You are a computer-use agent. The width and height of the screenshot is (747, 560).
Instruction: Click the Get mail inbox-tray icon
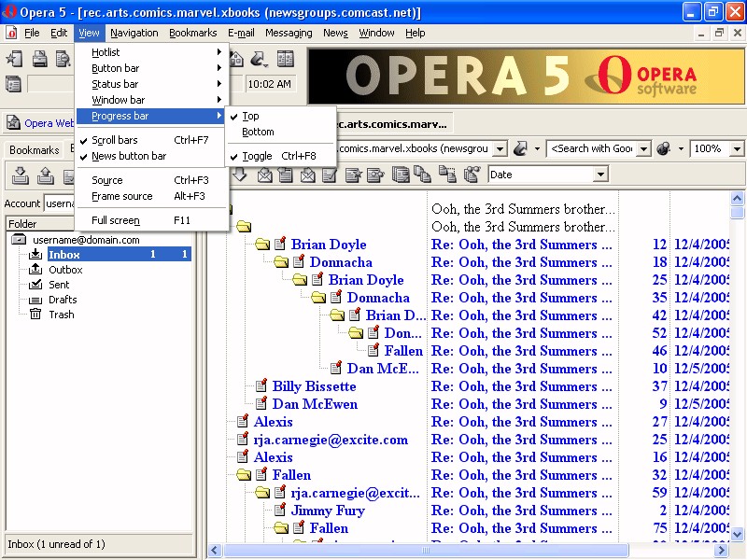(20, 175)
